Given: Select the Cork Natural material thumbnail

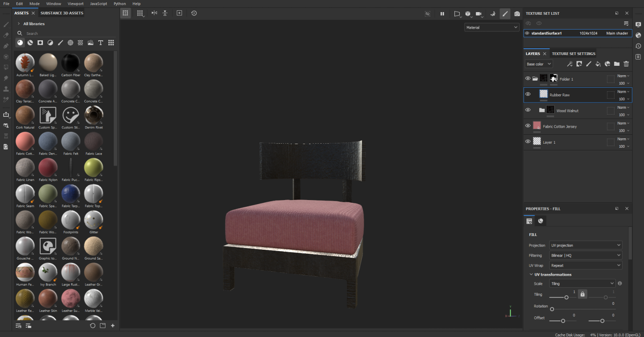Looking at the screenshot, I should (25, 115).
